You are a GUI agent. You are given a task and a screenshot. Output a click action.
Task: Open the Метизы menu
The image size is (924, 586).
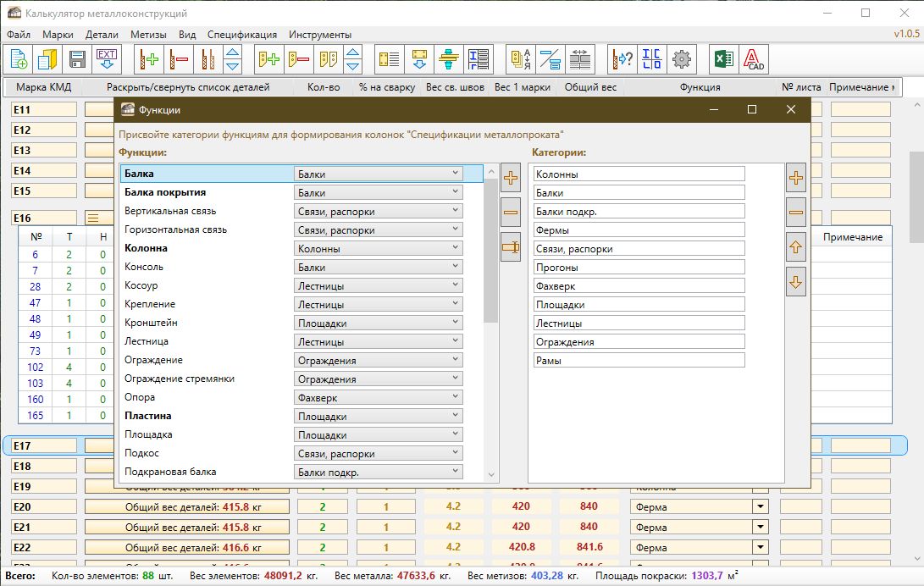pyautogui.click(x=148, y=35)
